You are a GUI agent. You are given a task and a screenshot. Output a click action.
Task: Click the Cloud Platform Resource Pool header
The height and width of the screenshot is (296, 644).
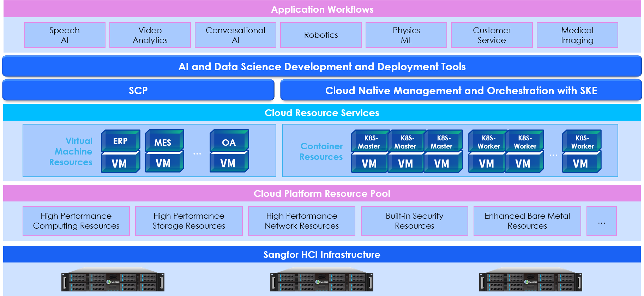pos(322,193)
